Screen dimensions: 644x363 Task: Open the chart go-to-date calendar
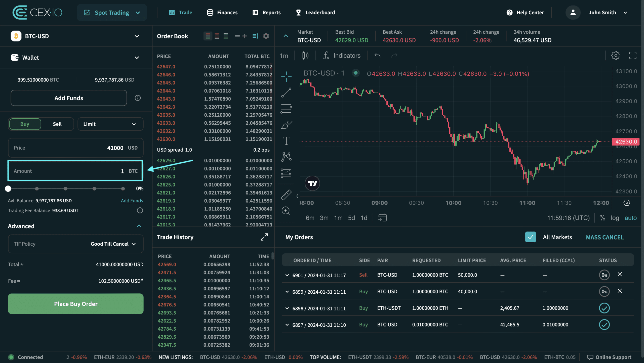tap(382, 217)
